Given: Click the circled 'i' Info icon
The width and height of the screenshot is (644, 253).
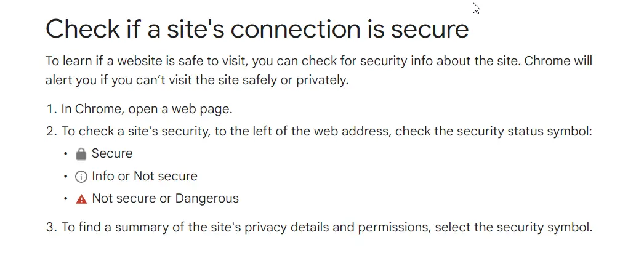Looking at the screenshot, I should [x=81, y=177].
